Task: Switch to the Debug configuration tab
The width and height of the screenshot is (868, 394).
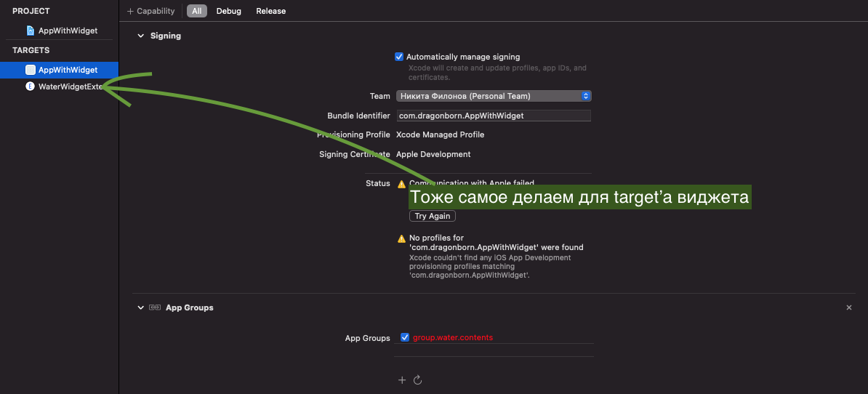Action: click(x=228, y=11)
